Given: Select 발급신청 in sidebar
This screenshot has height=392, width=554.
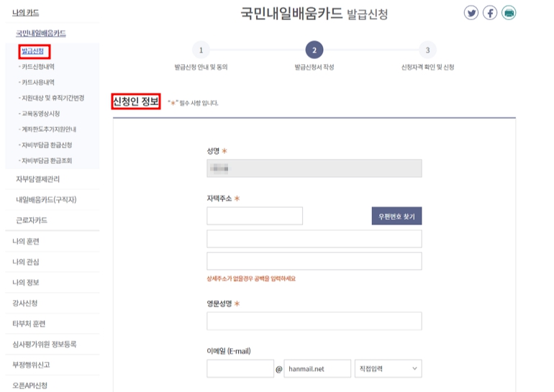Looking at the screenshot, I should (32, 51).
